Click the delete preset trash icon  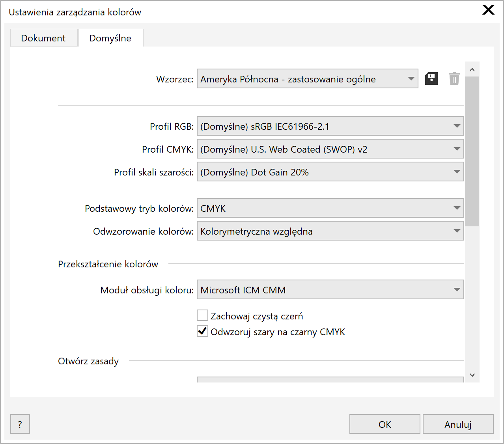454,78
